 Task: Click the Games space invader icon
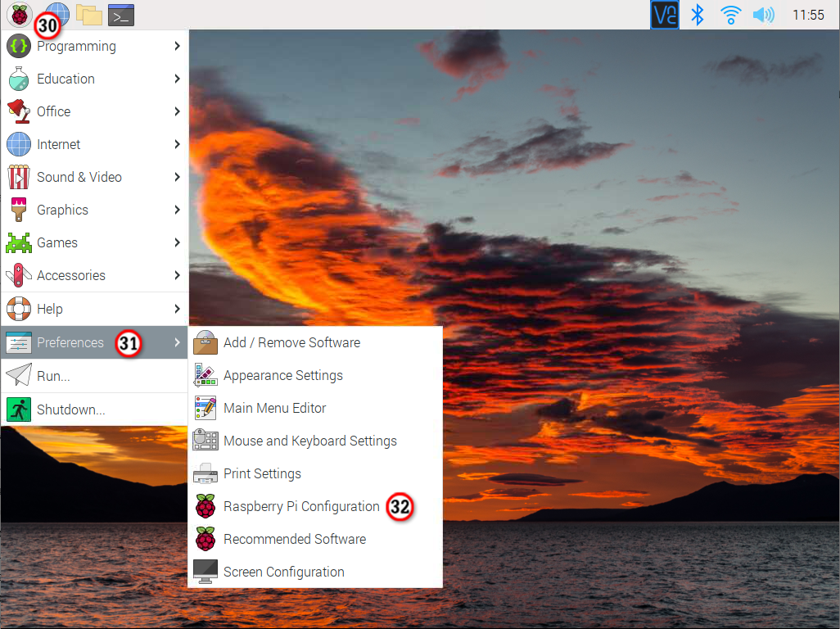point(19,242)
